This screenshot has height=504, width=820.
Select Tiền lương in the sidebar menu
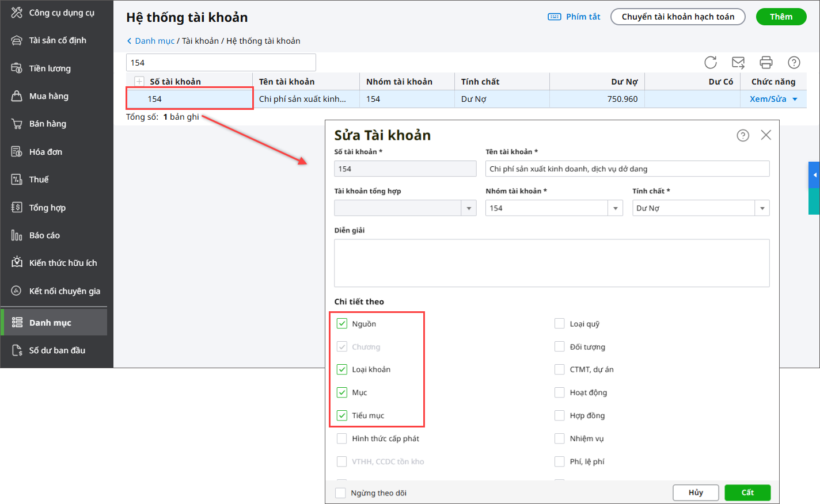[x=50, y=68]
